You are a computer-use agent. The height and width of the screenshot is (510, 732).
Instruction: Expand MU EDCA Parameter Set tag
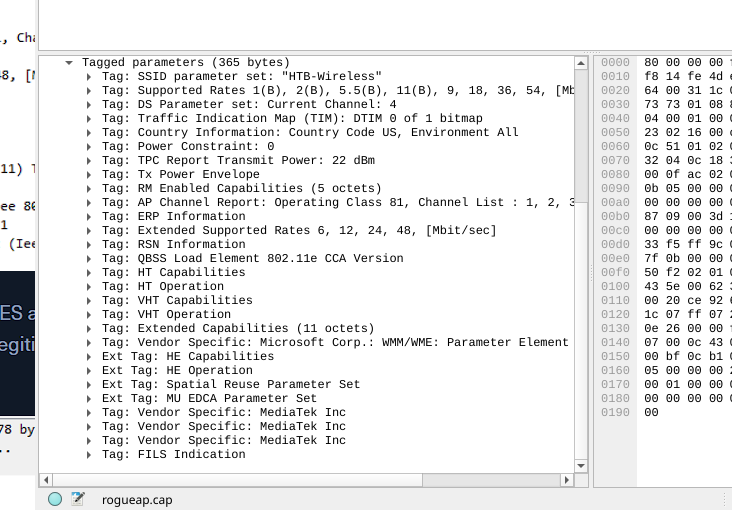click(89, 399)
